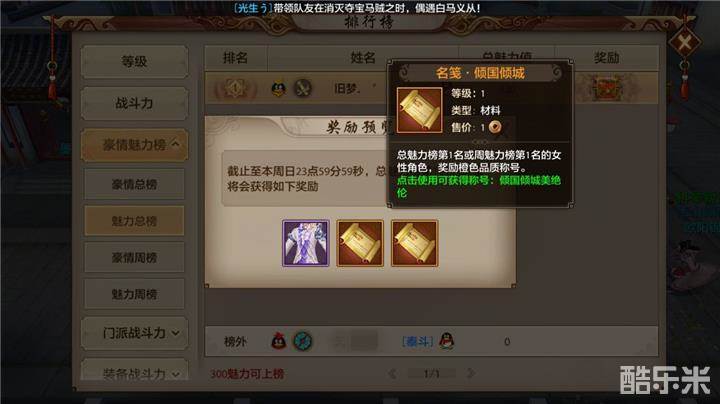The height and width of the screenshot is (404, 720).
Task: Click the purple costume reward icon
Action: (306, 243)
